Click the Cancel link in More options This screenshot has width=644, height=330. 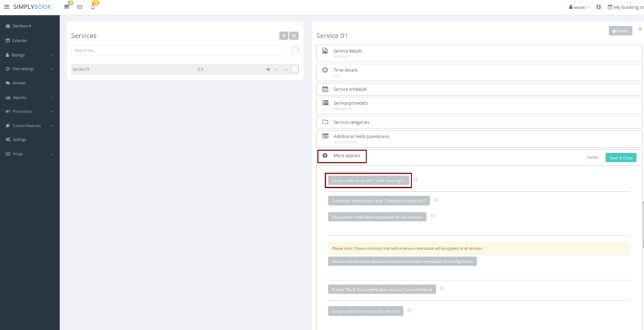tap(592, 158)
